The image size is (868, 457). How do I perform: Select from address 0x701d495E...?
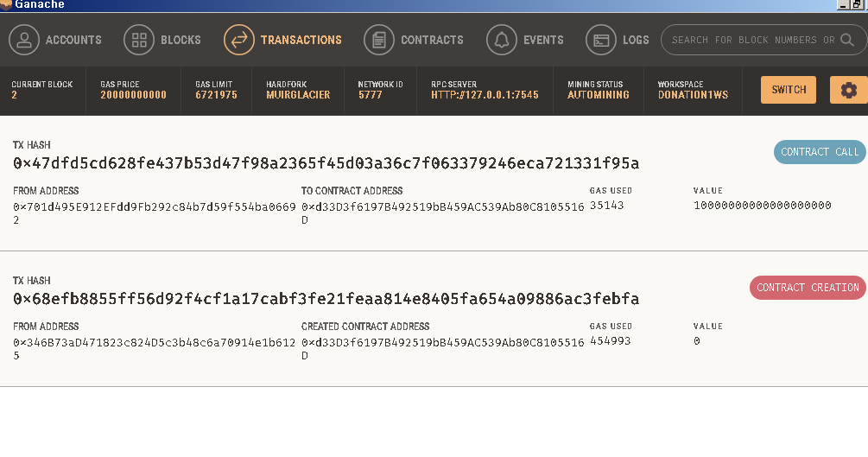[155, 213]
